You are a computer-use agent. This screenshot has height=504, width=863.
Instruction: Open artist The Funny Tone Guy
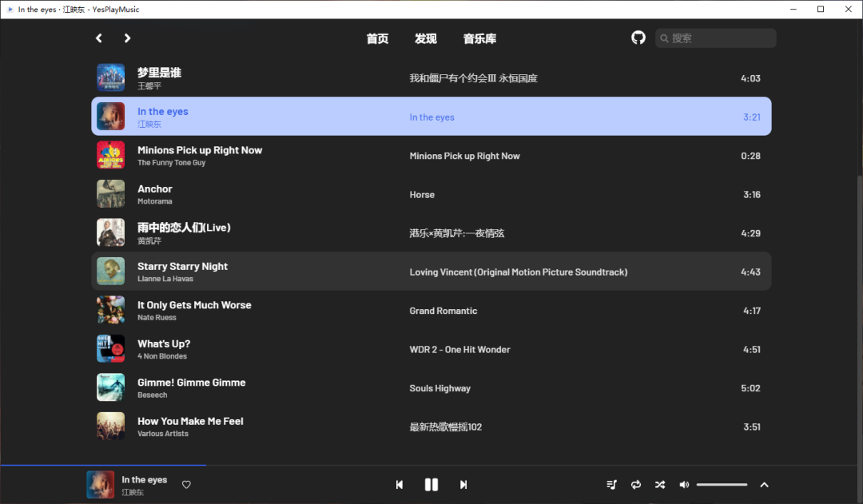click(x=171, y=163)
